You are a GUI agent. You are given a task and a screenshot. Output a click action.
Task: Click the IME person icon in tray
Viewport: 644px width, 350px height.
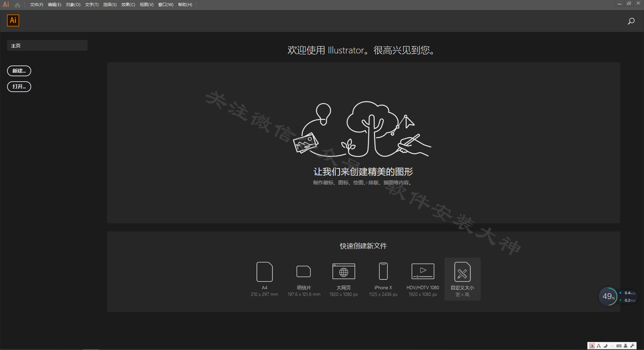click(x=626, y=346)
